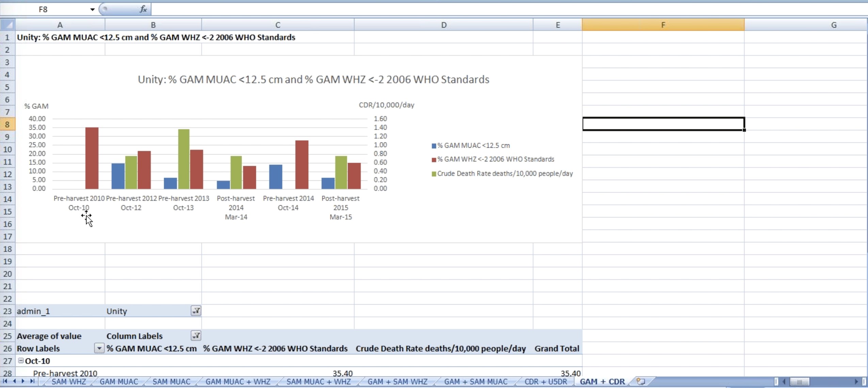The width and height of the screenshot is (868, 388).
Task: Click the horizontal scrollbar right arrow
Action: [856, 381]
